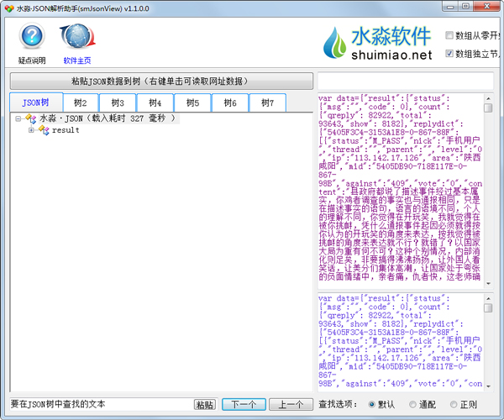504x420 pixels.
Task: Click the upper text box scroll-down arrow
Action: click(x=488, y=283)
